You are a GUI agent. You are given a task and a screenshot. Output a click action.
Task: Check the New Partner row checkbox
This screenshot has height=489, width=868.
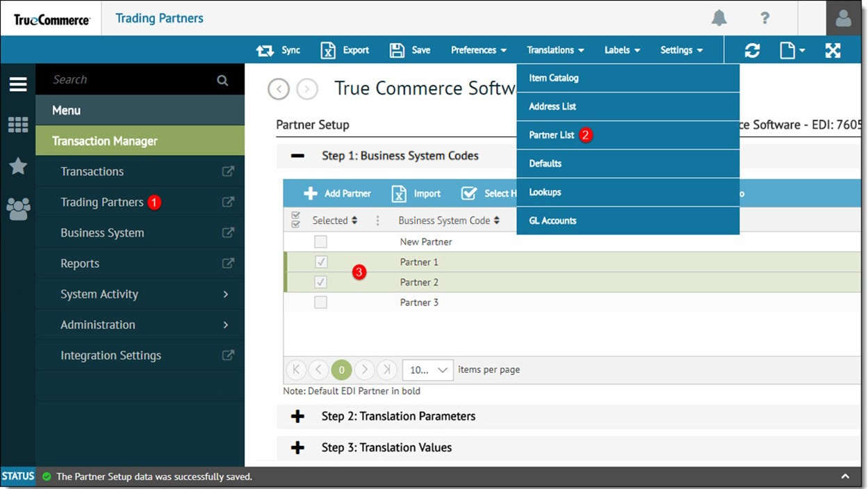(320, 241)
